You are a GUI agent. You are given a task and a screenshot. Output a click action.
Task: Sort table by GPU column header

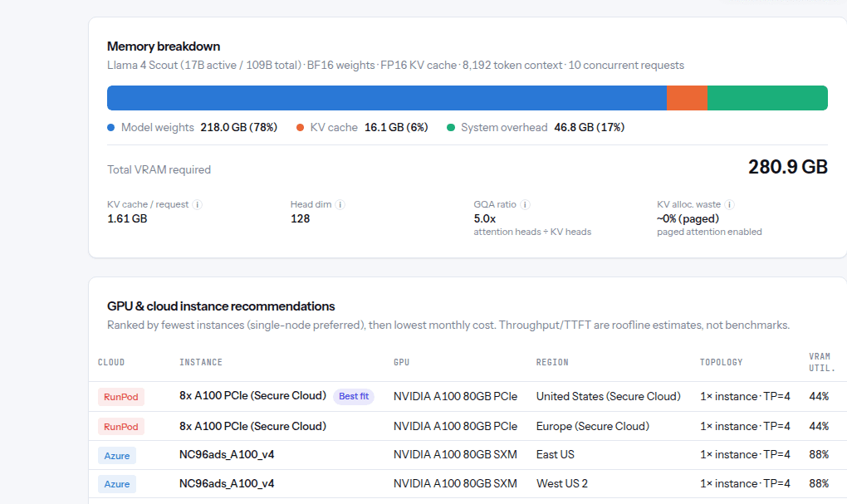pyautogui.click(x=401, y=363)
